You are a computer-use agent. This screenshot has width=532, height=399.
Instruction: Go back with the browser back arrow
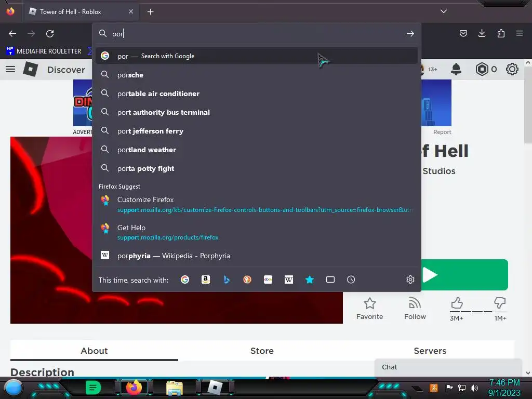[x=12, y=34]
